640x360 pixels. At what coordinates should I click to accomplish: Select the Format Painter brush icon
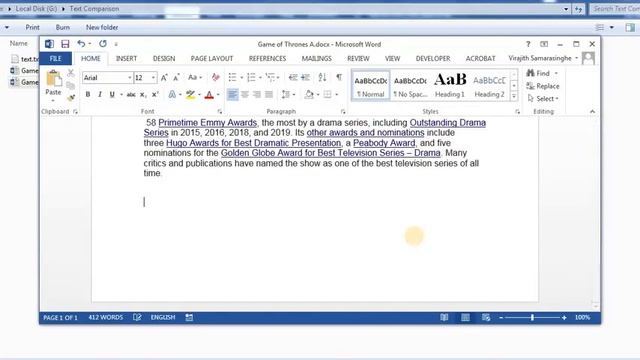coord(71,98)
